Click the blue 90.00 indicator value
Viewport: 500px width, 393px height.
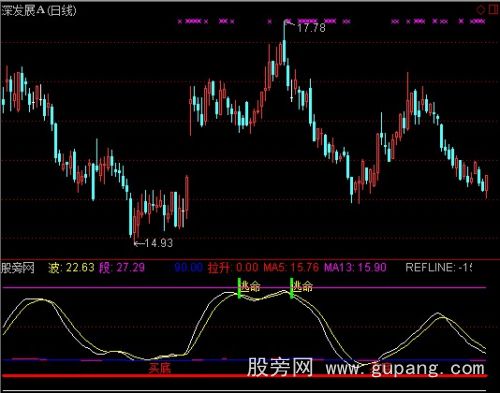(x=189, y=267)
